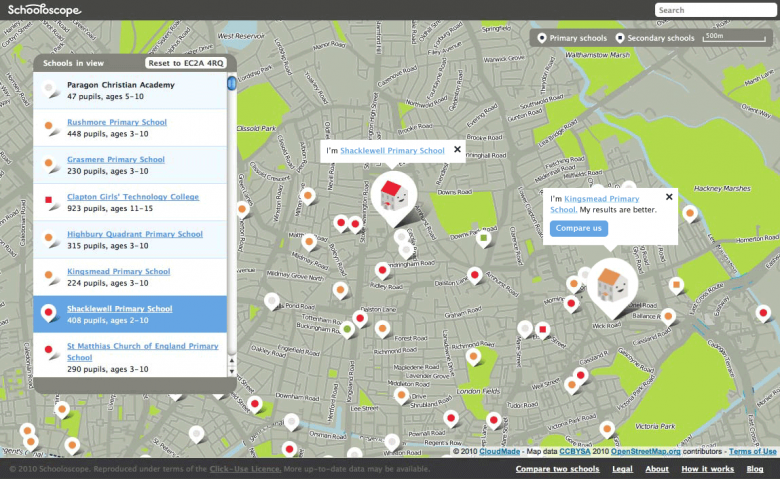The width and height of the screenshot is (780, 479).
Task: Click the orange Rushmore Primary pin icon
Action: click(x=49, y=127)
